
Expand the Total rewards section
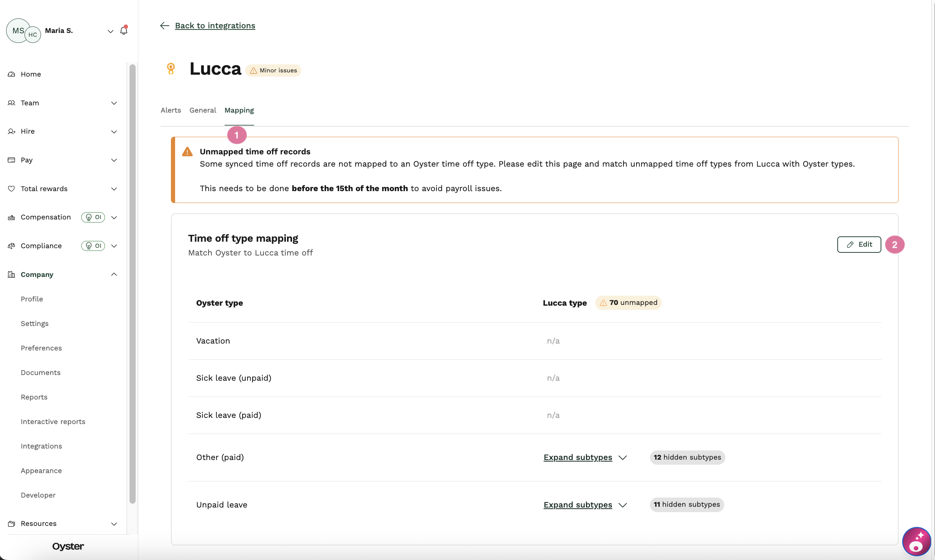pos(114,189)
